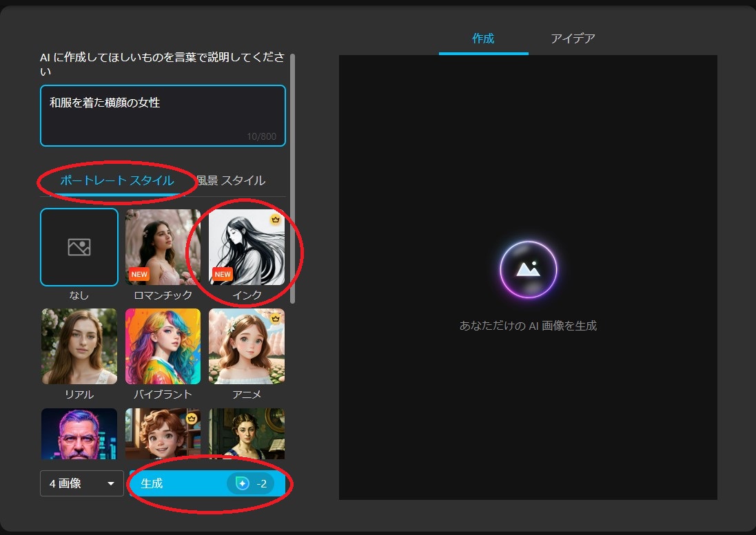Click into the prompt text field
The image size is (756, 535).
point(163,116)
